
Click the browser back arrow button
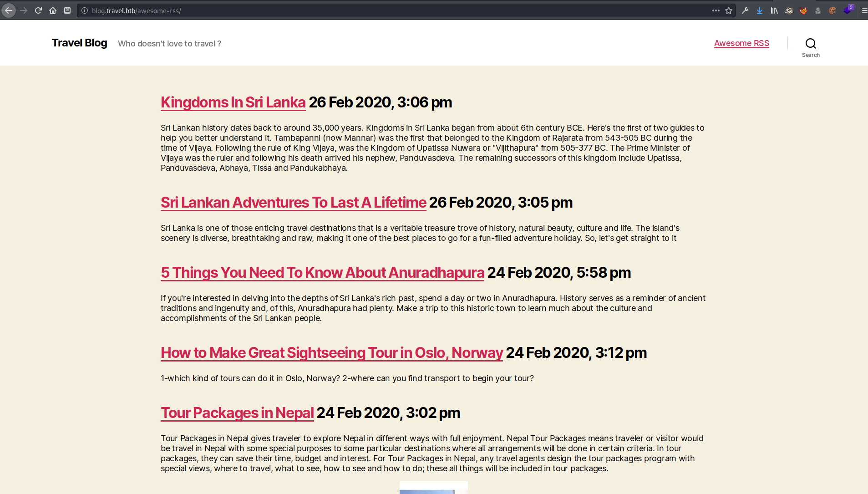pyautogui.click(x=9, y=10)
